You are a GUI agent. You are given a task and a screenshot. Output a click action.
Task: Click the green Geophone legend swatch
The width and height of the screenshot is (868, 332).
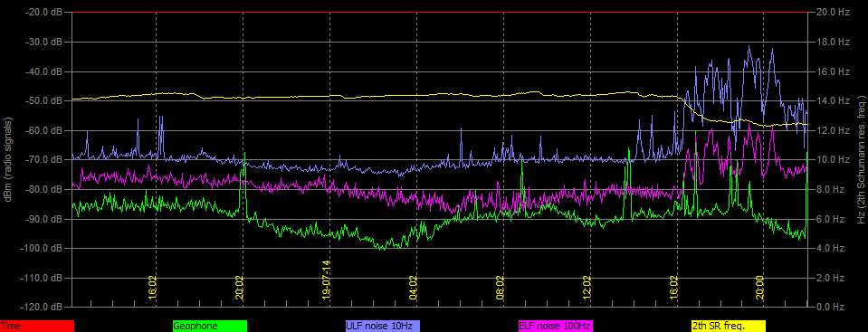(210, 326)
